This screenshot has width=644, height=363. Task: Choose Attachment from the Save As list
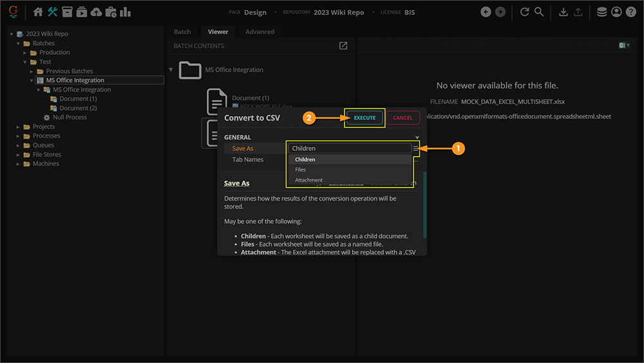(x=350, y=180)
